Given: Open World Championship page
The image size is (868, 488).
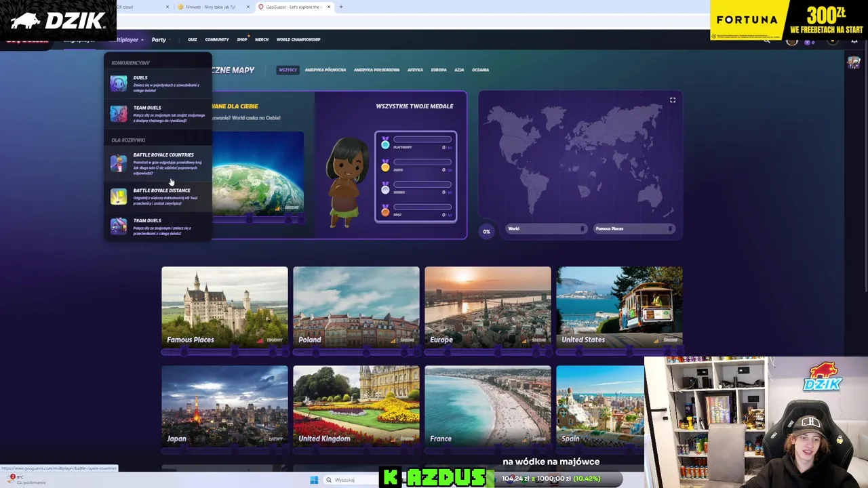Looking at the screenshot, I should coord(298,39).
